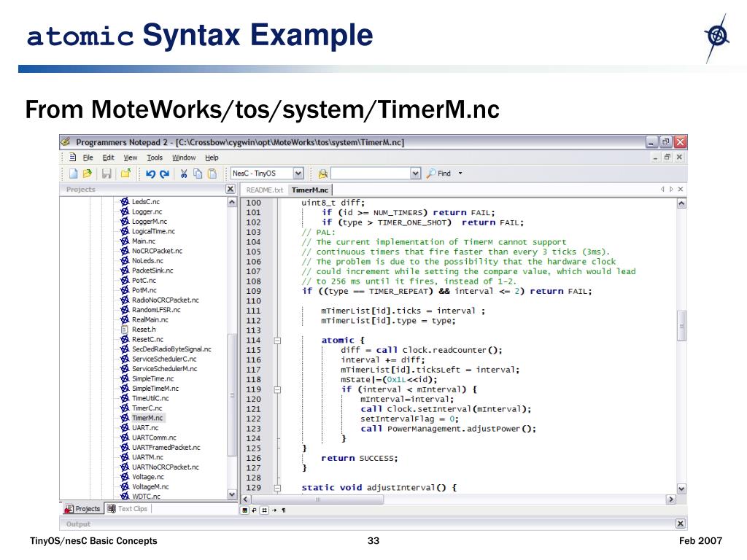
Task: Select TimerM.nc in the project tree
Action: pos(147,418)
